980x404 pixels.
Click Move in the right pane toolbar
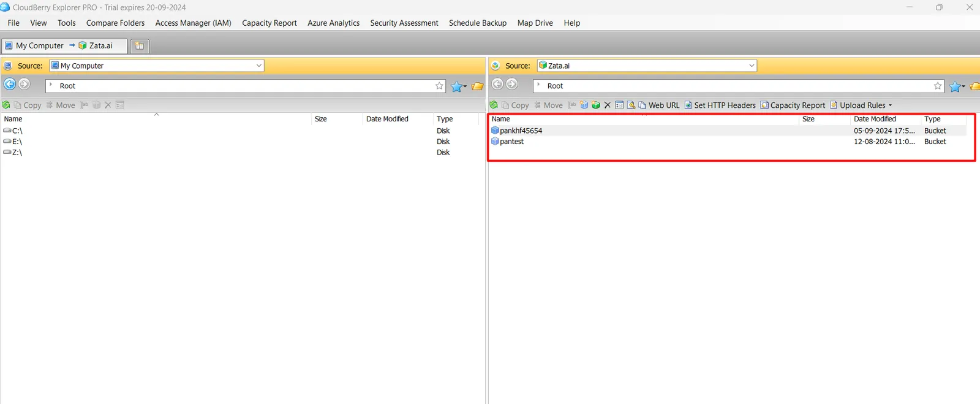pos(548,105)
